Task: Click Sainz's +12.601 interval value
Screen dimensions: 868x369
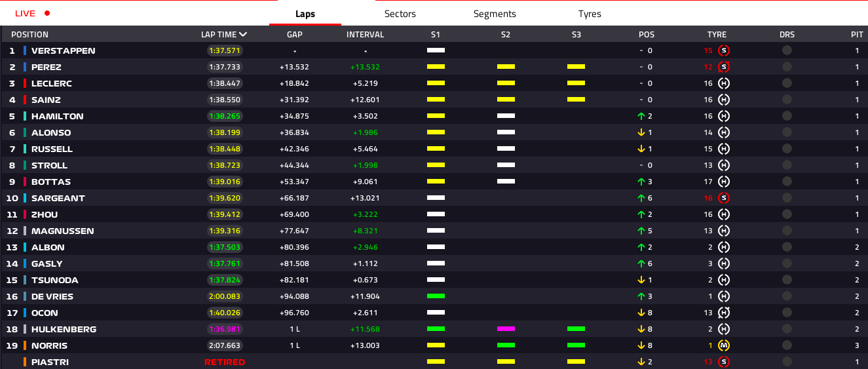Action: (365, 100)
